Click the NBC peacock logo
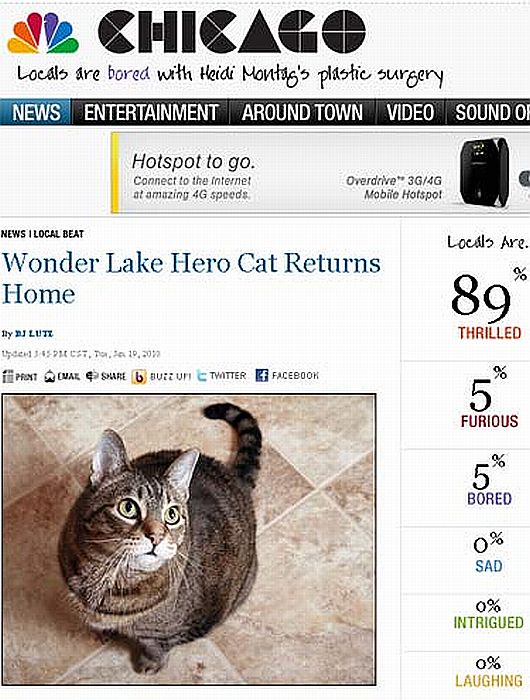Viewport: 530px width, 700px height. [43, 33]
